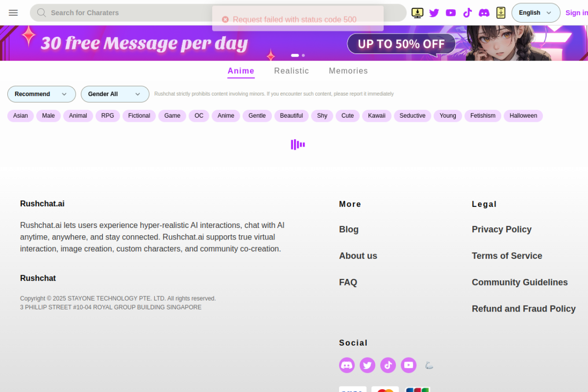Open Discord from the header icons
Viewport: 588px width, 392px height.
pyautogui.click(x=484, y=13)
